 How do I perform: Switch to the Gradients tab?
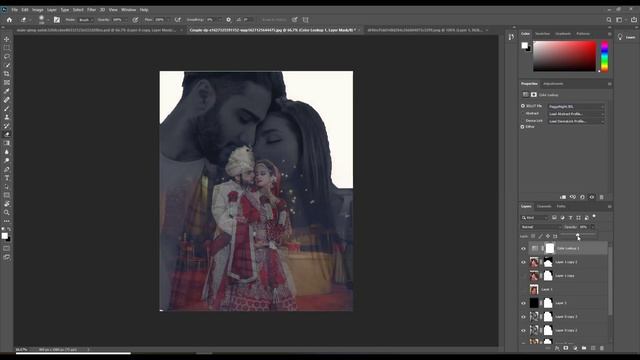click(x=563, y=34)
